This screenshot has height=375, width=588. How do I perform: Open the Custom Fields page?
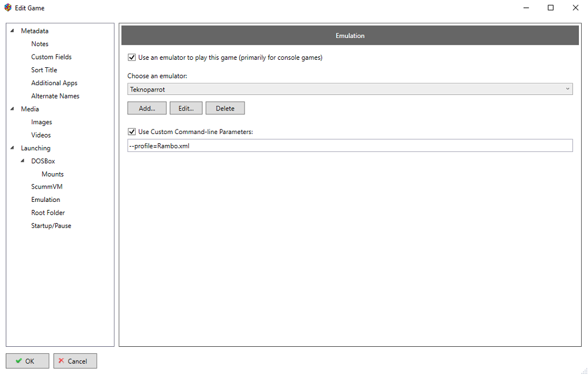pos(51,57)
